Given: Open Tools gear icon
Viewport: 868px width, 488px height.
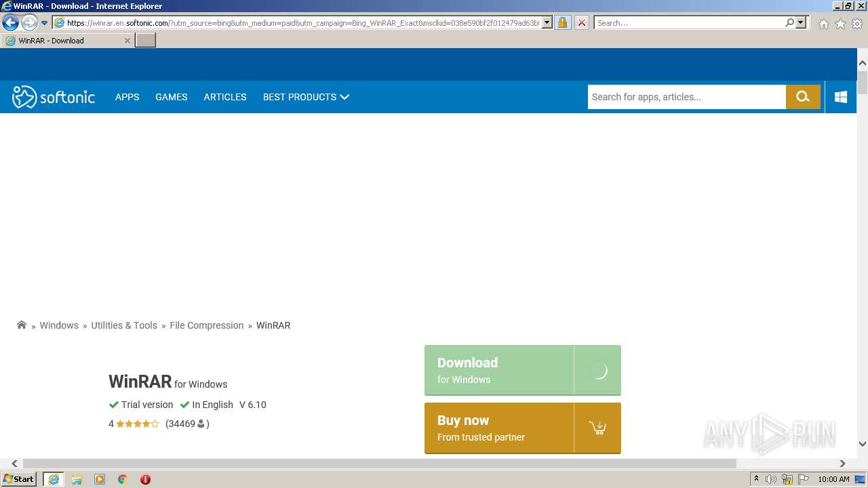Looking at the screenshot, I should tap(857, 24).
